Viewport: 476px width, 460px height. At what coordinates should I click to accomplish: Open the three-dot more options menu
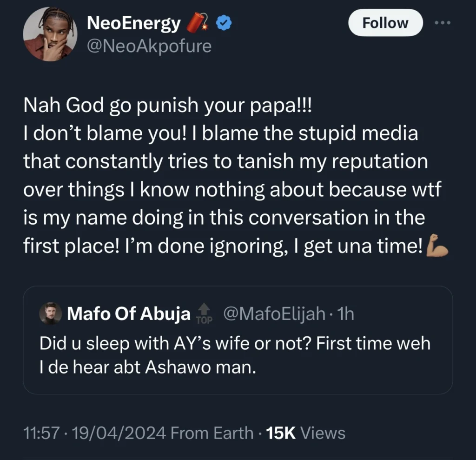(443, 22)
